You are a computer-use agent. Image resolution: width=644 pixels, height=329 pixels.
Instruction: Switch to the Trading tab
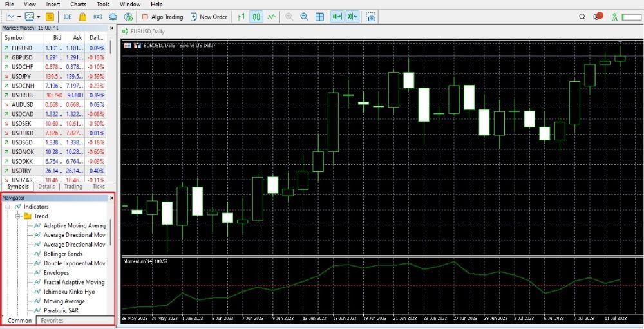pyautogui.click(x=73, y=187)
